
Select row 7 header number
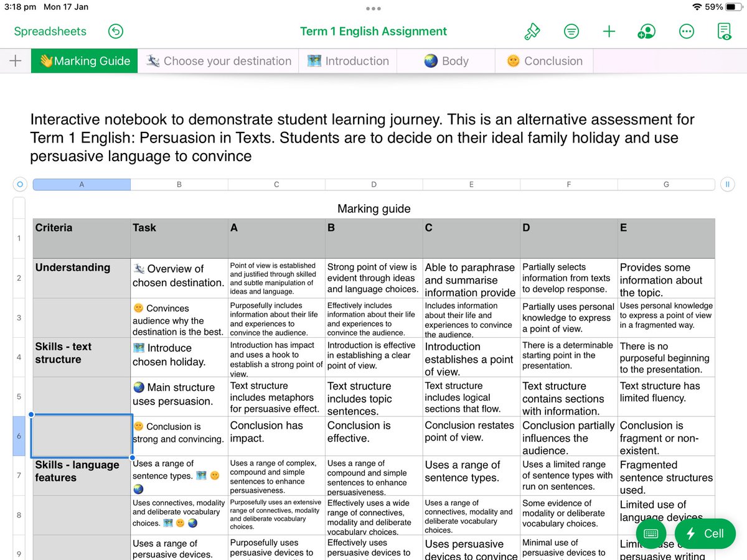pyautogui.click(x=19, y=476)
